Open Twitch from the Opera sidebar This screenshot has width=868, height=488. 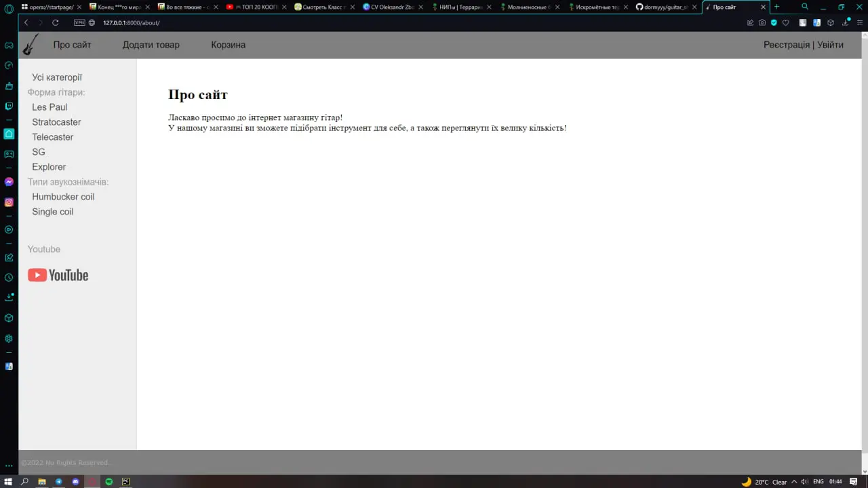pyautogui.click(x=9, y=107)
